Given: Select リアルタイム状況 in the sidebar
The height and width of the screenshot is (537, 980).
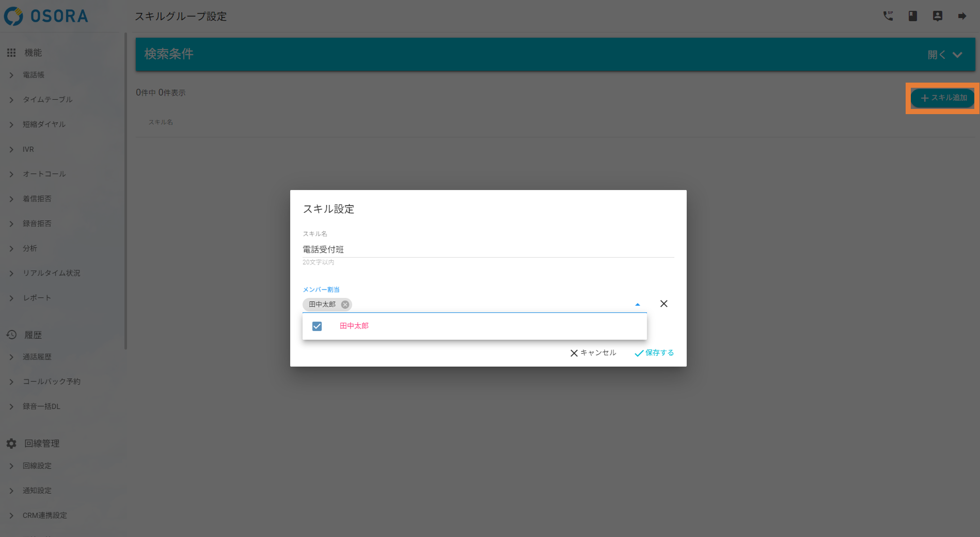Looking at the screenshot, I should click(x=52, y=273).
